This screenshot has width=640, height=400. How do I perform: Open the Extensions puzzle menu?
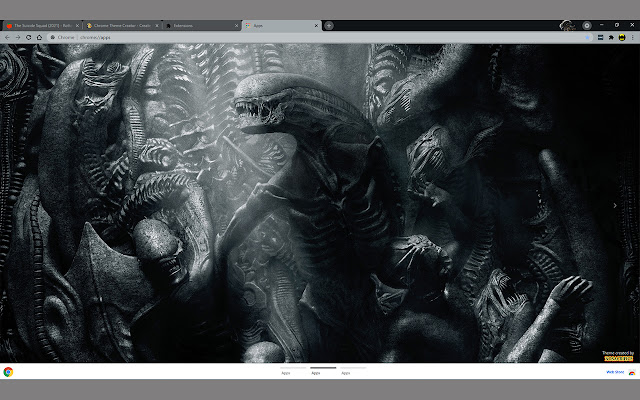coord(611,37)
